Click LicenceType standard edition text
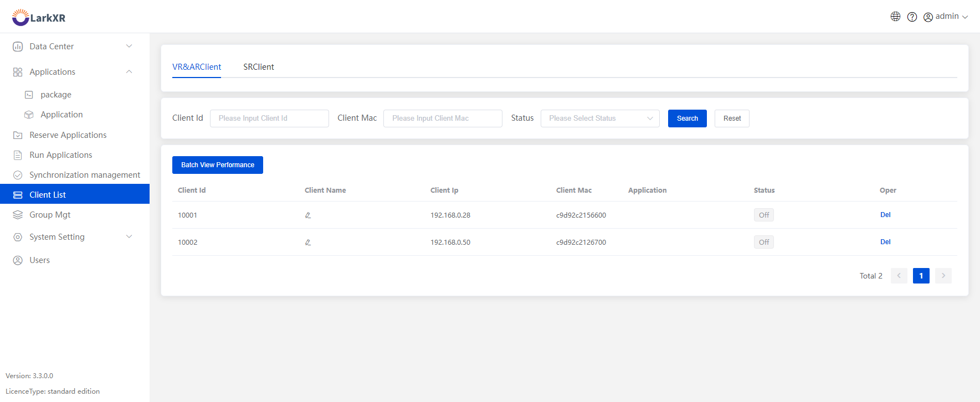 pos(53,391)
